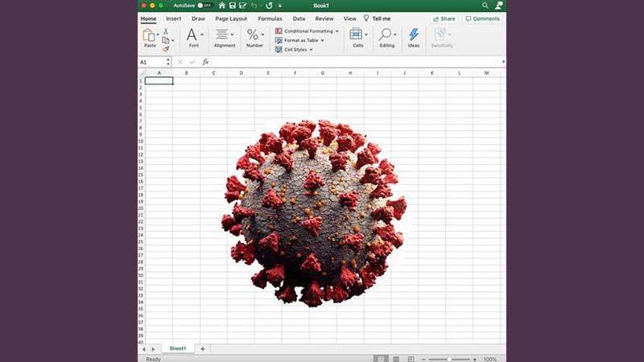
Task: Click the Format Painter brush icon
Action: (x=166, y=49)
